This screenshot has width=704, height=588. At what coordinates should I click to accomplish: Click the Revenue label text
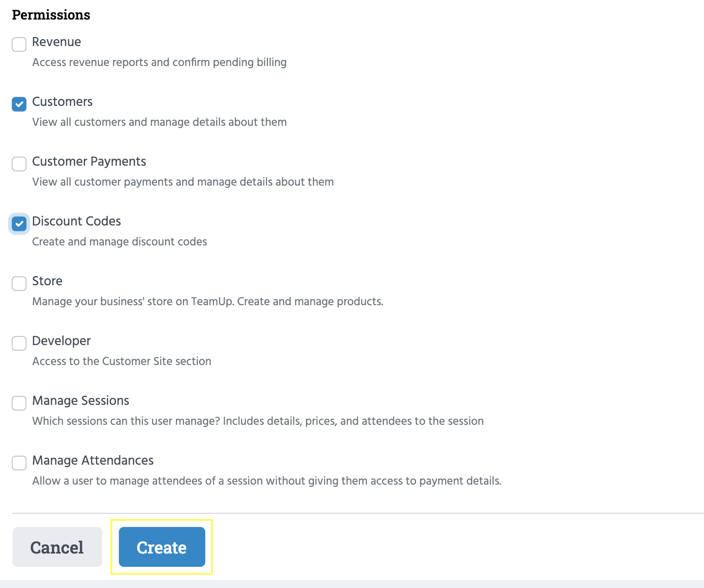tap(57, 42)
